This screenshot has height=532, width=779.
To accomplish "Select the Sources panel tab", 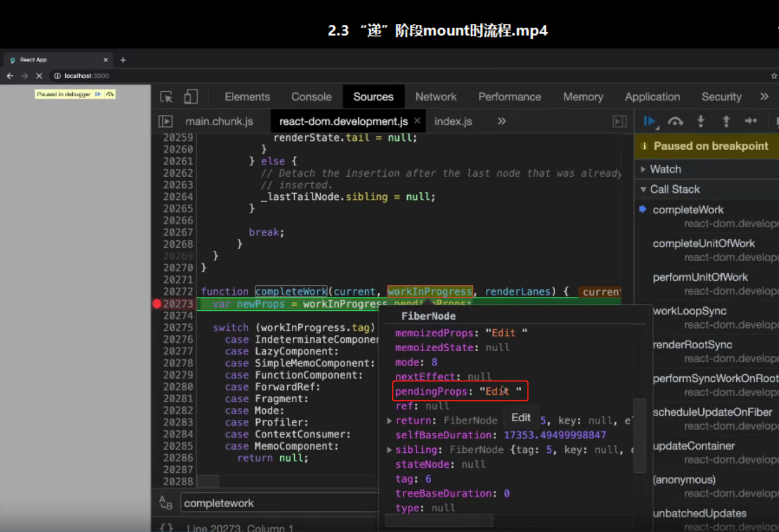I will (x=373, y=96).
